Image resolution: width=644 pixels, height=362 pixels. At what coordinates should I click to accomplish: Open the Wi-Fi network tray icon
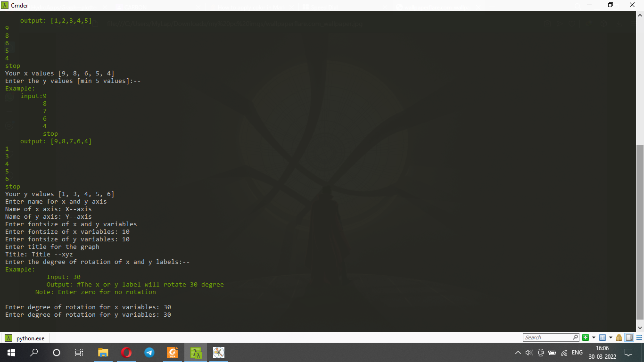564,353
